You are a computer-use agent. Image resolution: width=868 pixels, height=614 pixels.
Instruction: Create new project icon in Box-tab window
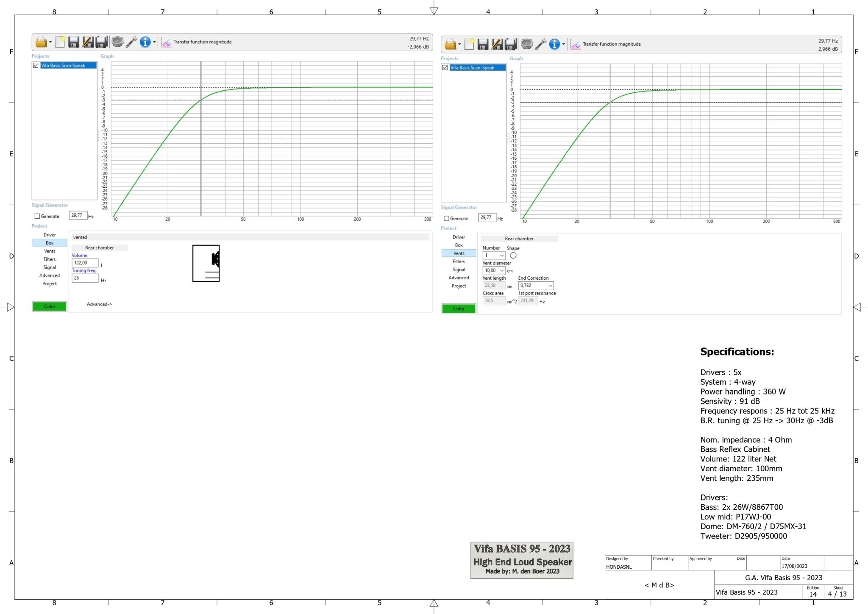click(60, 42)
